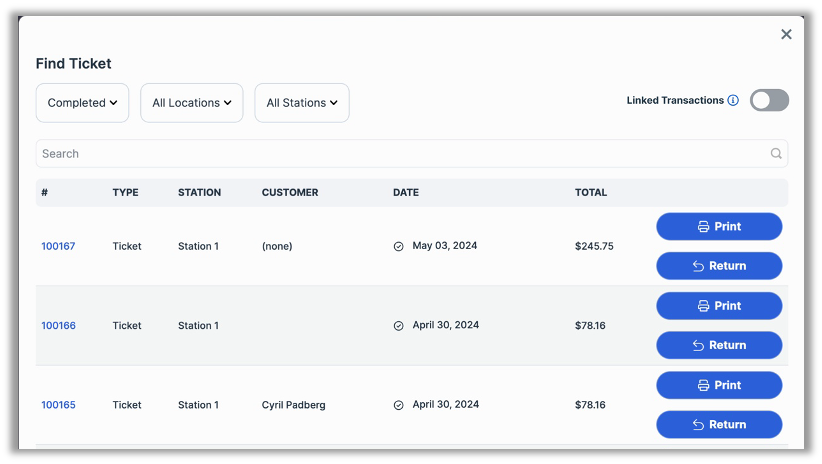The height and width of the screenshot is (464, 822).
Task: Open the Completed status dropdown
Action: tap(82, 103)
